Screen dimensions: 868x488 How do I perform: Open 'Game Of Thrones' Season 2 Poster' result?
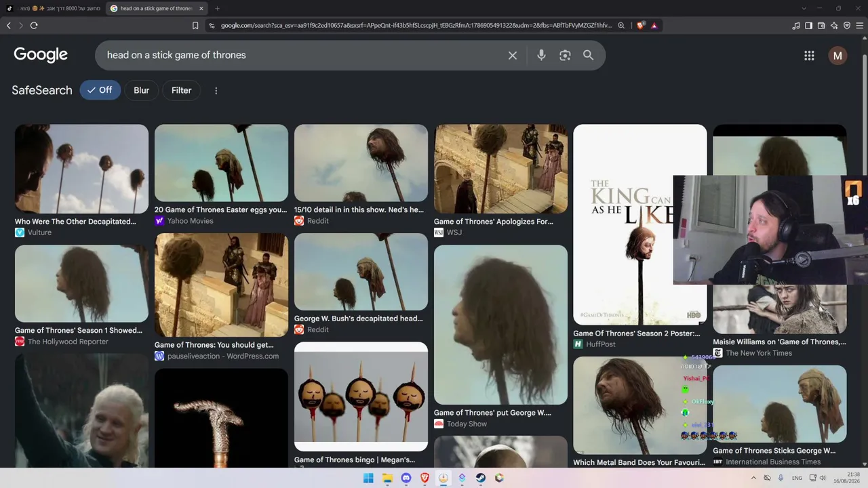click(x=637, y=333)
